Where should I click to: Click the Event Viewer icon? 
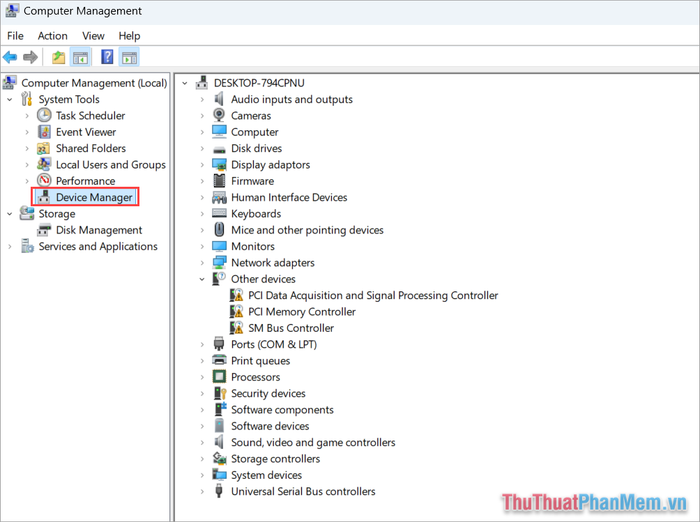click(44, 132)
